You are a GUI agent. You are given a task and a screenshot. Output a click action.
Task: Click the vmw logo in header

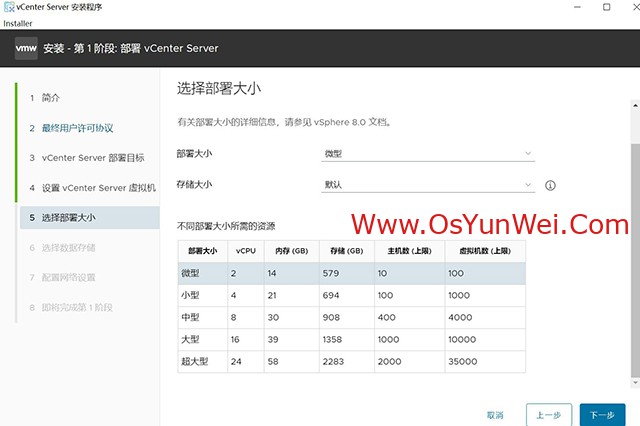tap(26, 48)
